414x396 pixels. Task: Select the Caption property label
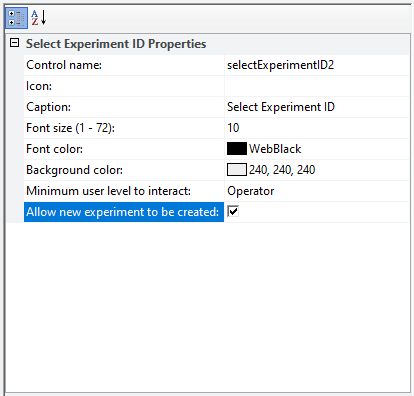coord(49,107)
